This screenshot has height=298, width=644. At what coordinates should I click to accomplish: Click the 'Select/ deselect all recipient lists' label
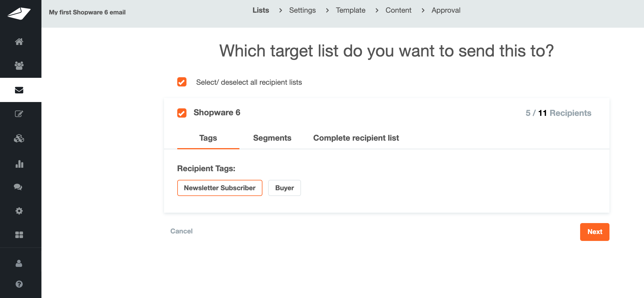(x=249, y=82)
